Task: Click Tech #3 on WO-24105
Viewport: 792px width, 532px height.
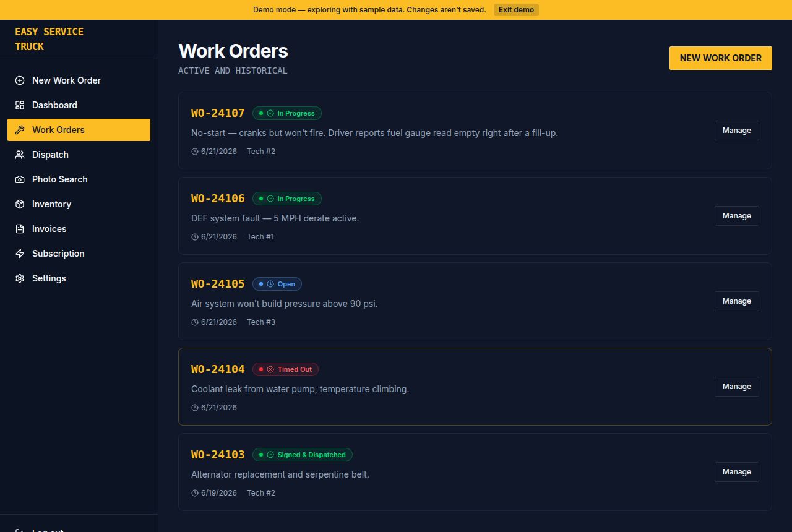Action: click(261, 322)
